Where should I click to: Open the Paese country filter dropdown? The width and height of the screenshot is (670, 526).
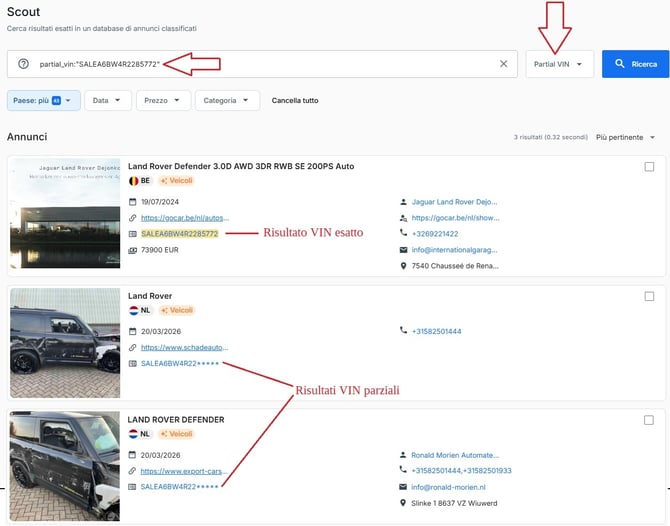(x=44, y=100)
